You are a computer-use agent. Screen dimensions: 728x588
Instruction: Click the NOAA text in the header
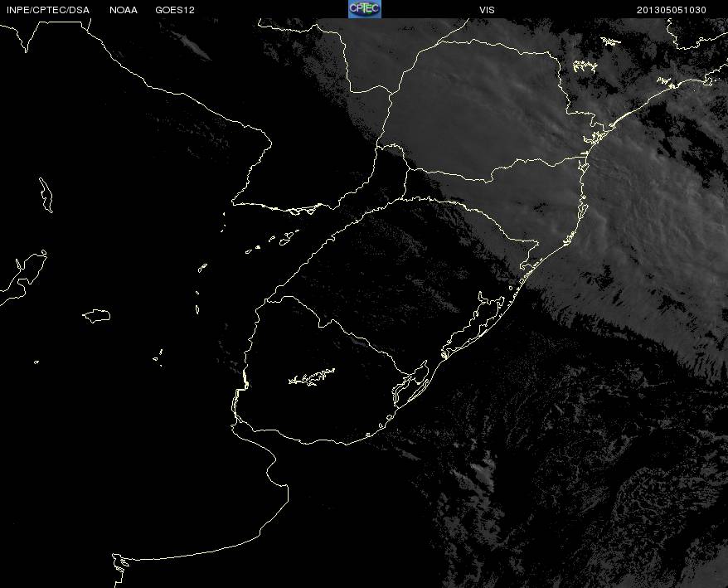coord(124,9)
